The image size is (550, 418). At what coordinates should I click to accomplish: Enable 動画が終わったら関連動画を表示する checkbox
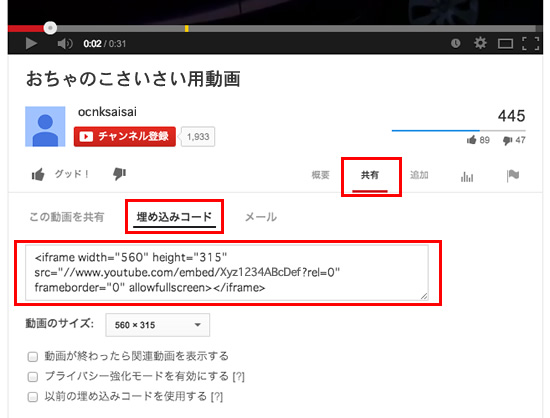(33, 357)
